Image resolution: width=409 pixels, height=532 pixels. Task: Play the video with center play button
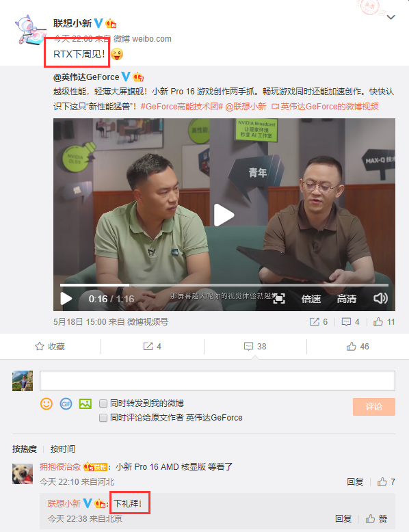[x=224, y=215]
